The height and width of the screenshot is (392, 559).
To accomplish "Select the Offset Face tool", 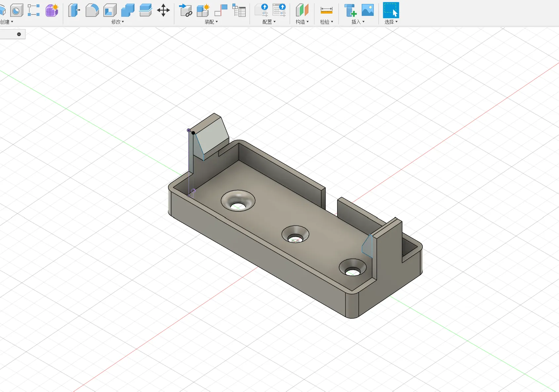I will point(145,10).
